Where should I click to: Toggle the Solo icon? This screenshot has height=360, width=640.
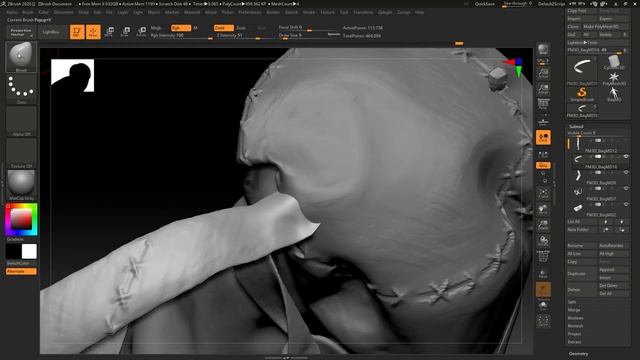click(x=543, y=306)
